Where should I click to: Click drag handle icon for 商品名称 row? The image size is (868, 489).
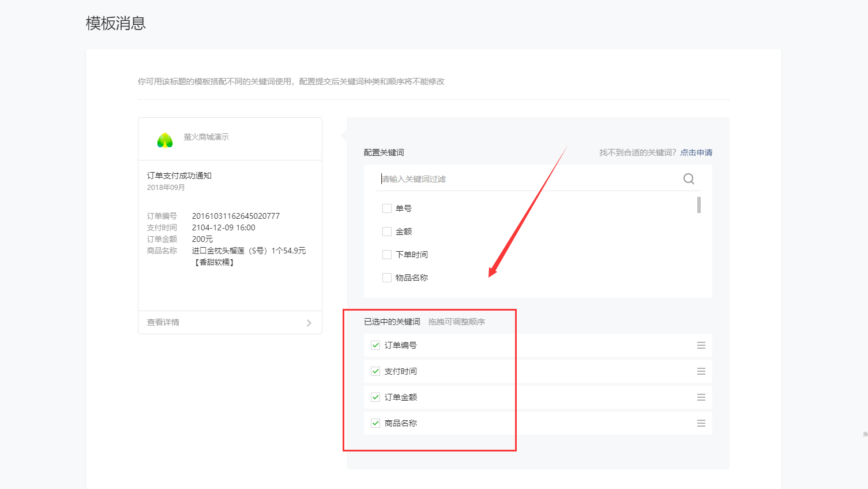click(701, 423)
